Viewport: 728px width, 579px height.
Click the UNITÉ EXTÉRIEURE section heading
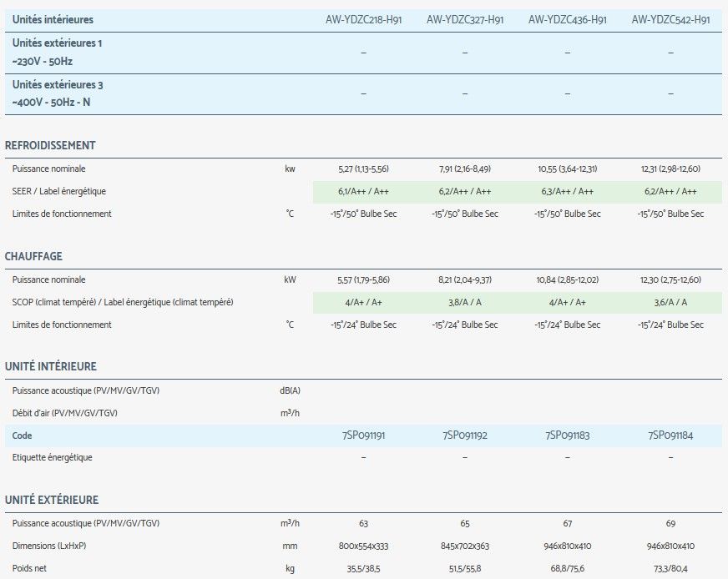pyautogui.click(x=52, y=500)
